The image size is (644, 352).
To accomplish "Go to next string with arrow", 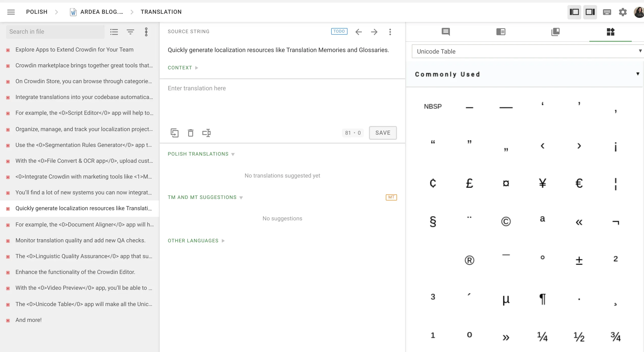I will point(374,32).
